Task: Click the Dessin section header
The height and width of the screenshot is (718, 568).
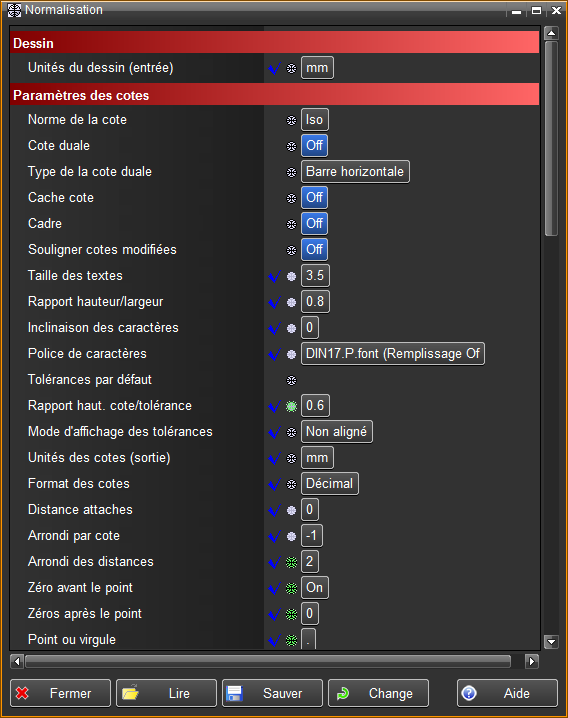Action: [274, 43]
